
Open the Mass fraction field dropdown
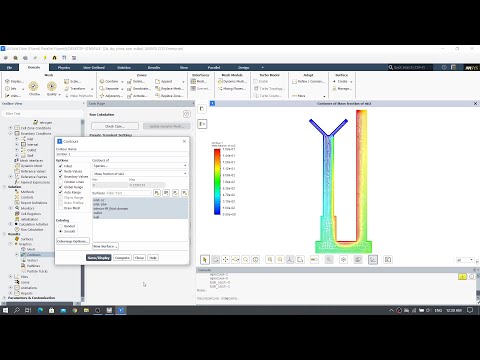point(140,174)
